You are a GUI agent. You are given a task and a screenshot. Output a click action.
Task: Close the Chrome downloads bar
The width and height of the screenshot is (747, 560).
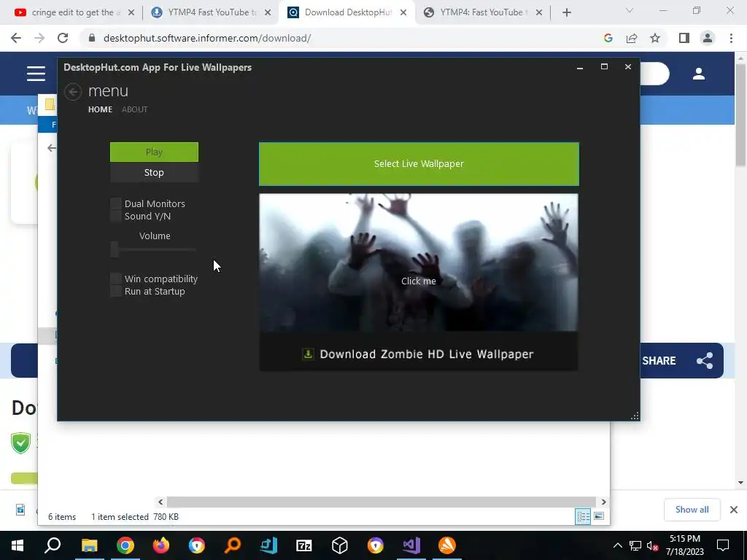click(x=734, y=510)
